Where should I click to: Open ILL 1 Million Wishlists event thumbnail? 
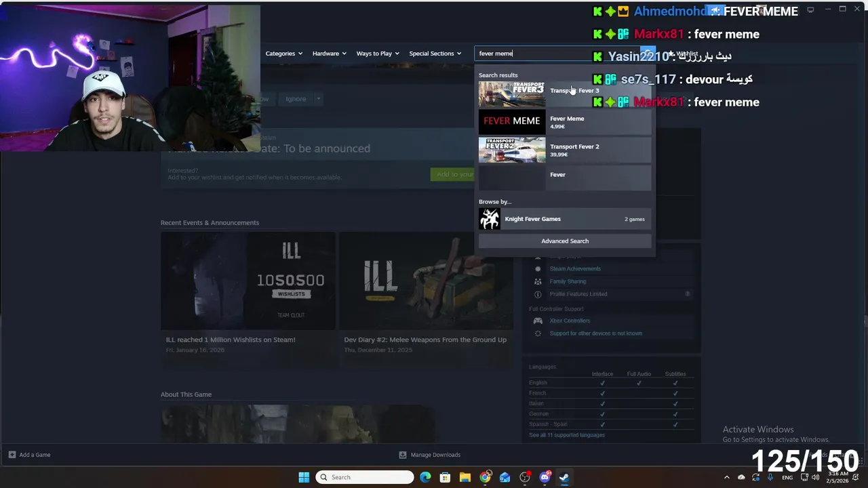click(248, 281)
